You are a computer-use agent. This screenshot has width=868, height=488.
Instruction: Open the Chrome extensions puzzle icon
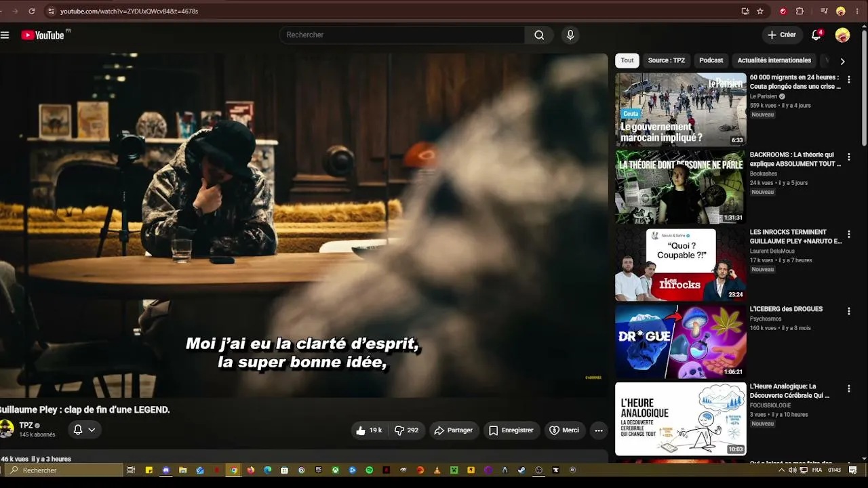[800, 11]
